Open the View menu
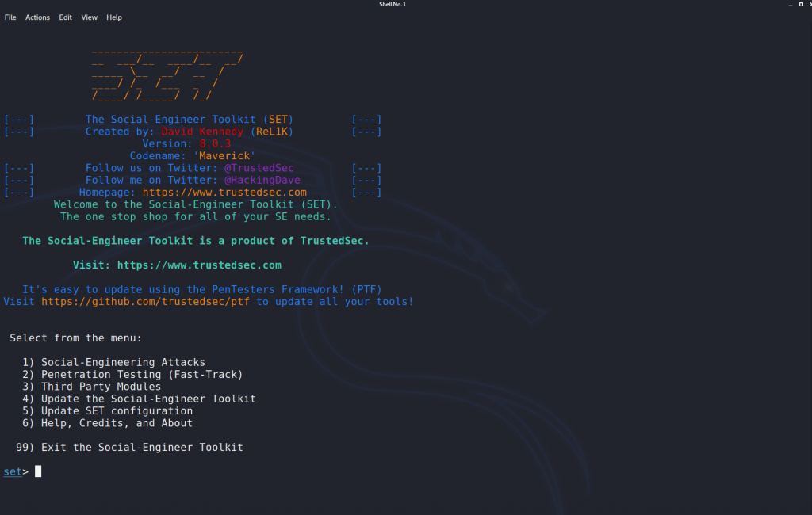Screen dimensions: 812x515 [x=89, y=17]
